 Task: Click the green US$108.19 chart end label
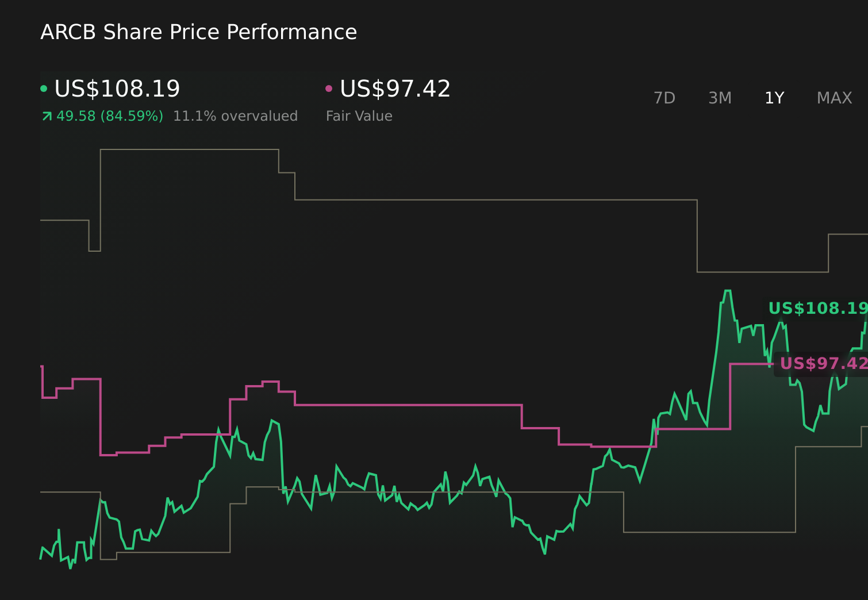tap(818, 309)
